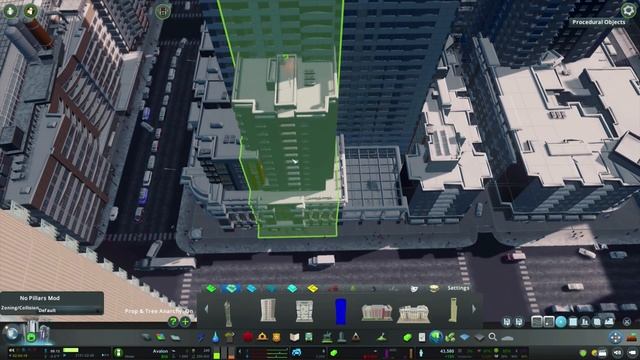Select the yellow tile category tab
This screenshot has height=360, width=640.
tap(312, 289)
